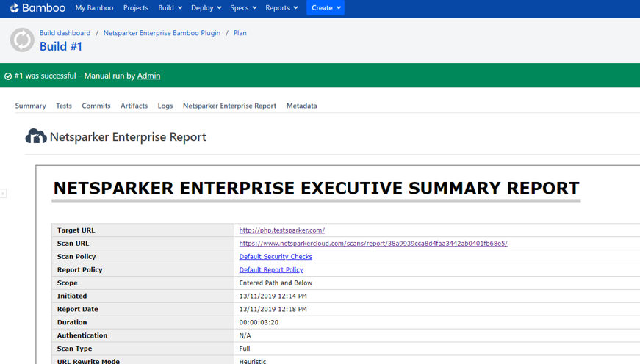This screenshot has width=640, height=364.
Task: Click the 'Netsparker Enterprise Report' section heading
Action: [128, 137]
